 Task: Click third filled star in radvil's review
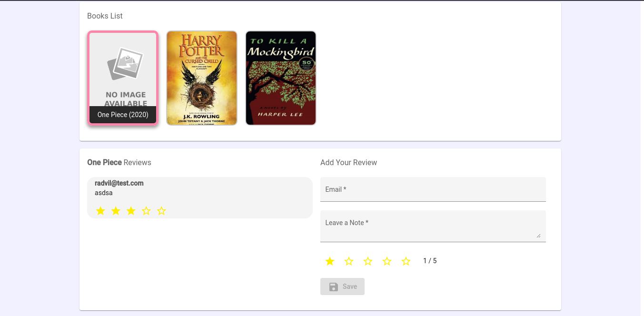tap(131, 211)
